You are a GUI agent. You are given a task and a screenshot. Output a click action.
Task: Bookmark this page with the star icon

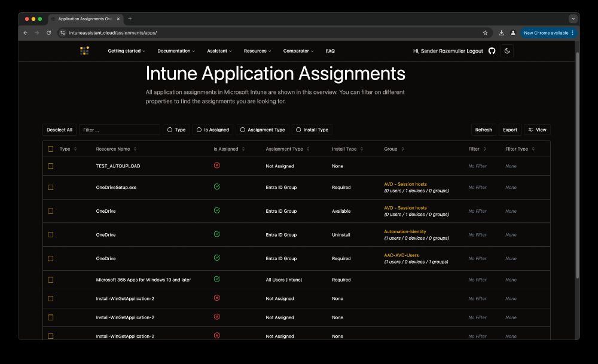[485, 33]
